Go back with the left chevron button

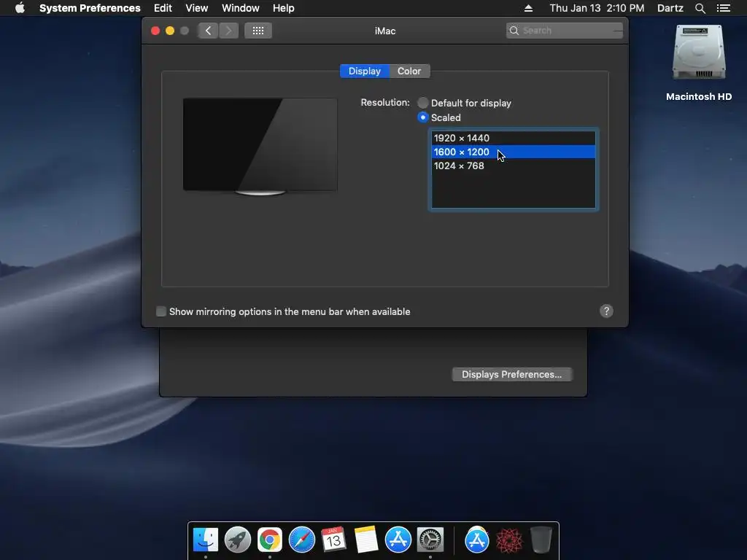point(208,31)
